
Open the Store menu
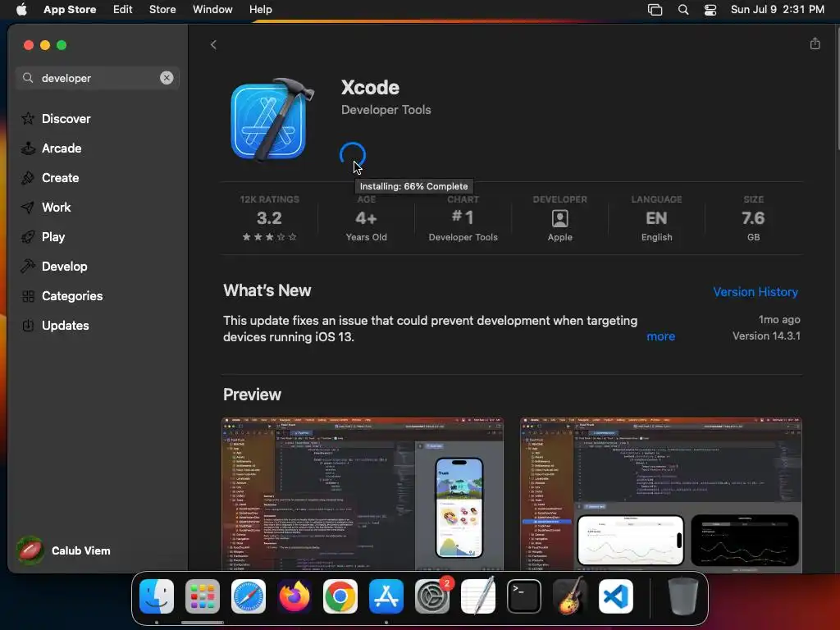pos(162,10)
